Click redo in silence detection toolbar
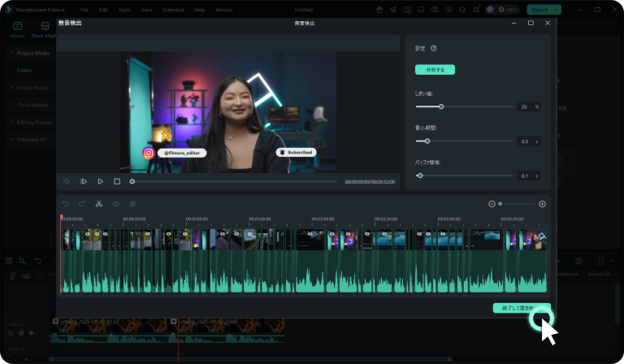 [82, 204]
